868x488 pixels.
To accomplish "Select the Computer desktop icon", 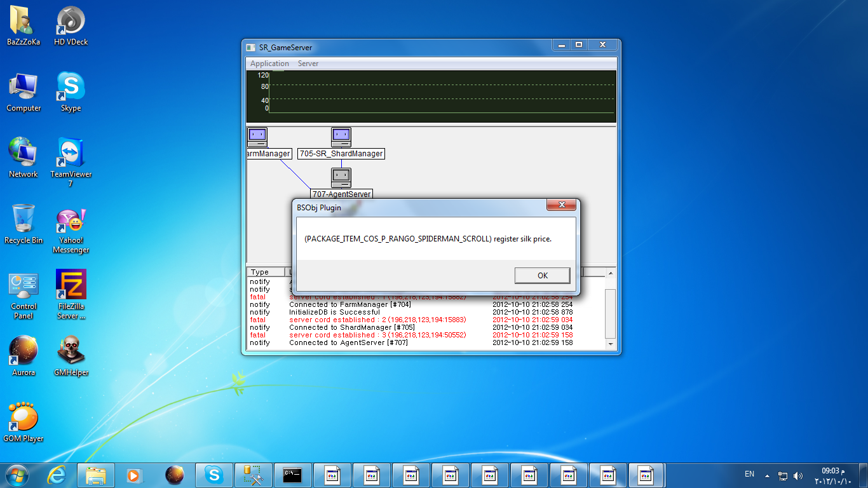I will tap(24, 92).
